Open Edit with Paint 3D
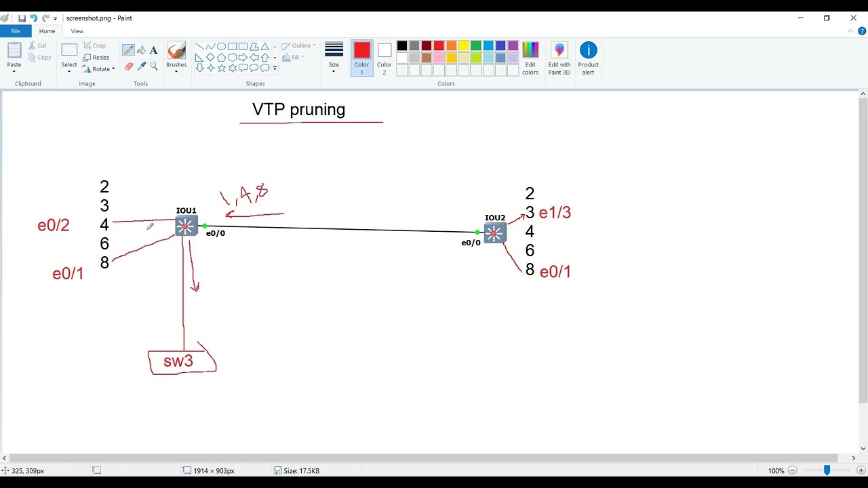868x488 pixels. 559,58
